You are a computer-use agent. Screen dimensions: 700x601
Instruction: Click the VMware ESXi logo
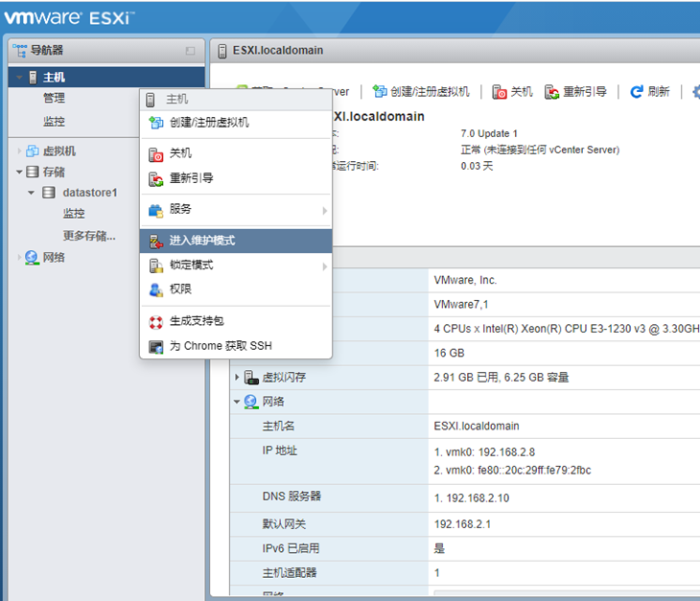pos(69,18)
